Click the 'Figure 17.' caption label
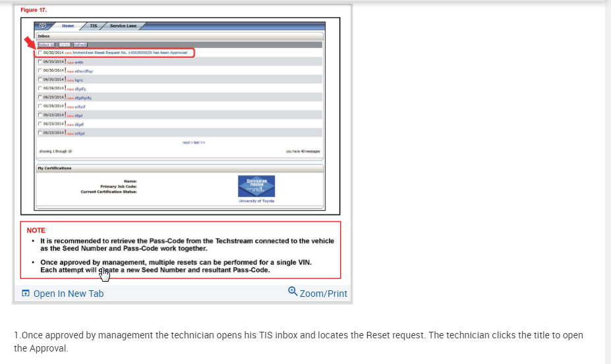 point(34,10)
